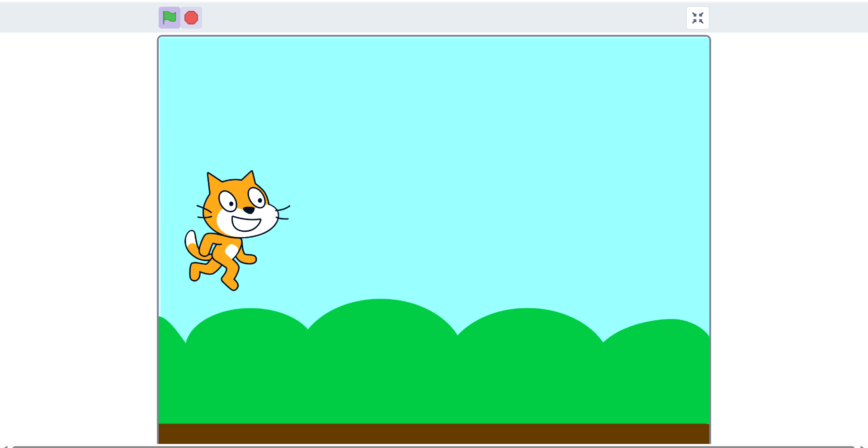Click the gray header bar between stop and fullscreen
868x448 pixels.
443,18
